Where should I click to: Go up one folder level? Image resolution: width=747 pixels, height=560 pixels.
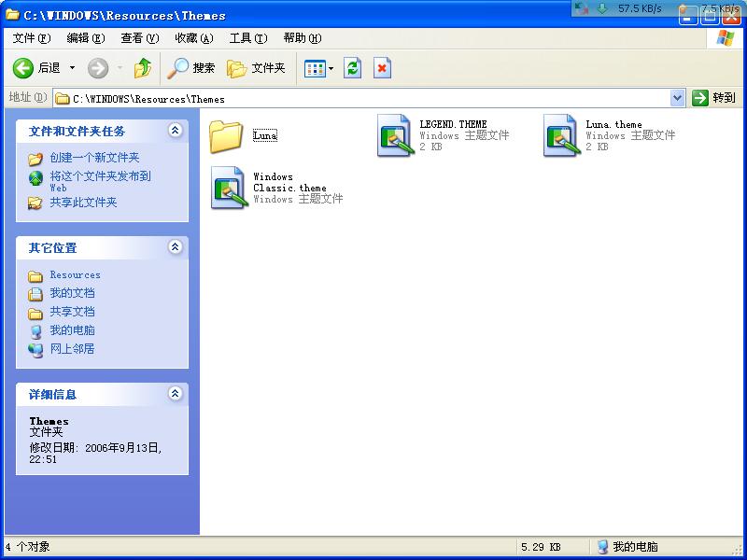coord(143,68)
